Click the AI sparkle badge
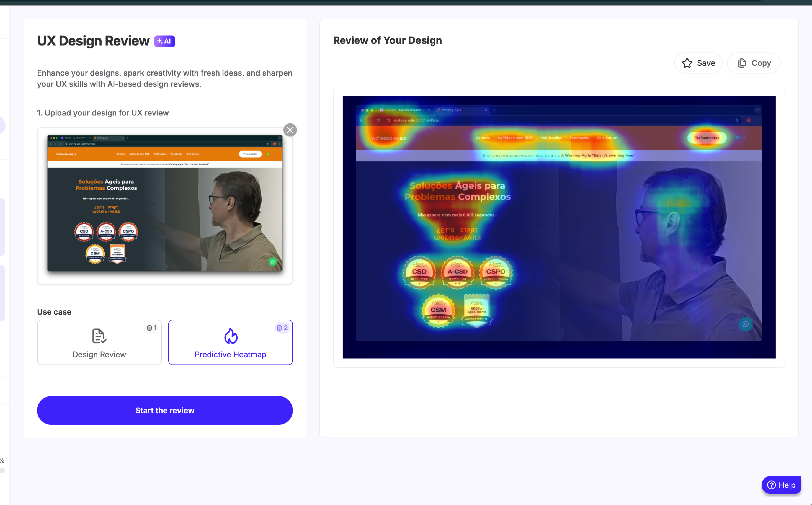 164,42
